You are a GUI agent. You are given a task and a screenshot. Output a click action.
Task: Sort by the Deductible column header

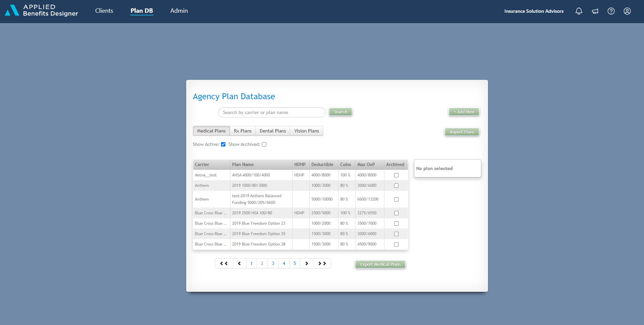click(x=324, y=164)
